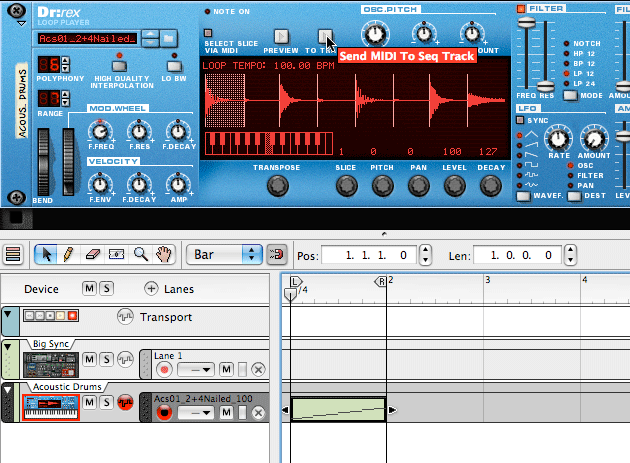The image size is (630, 463).
Task: Select the Razor tool
Action: click(x=117, y=254)
